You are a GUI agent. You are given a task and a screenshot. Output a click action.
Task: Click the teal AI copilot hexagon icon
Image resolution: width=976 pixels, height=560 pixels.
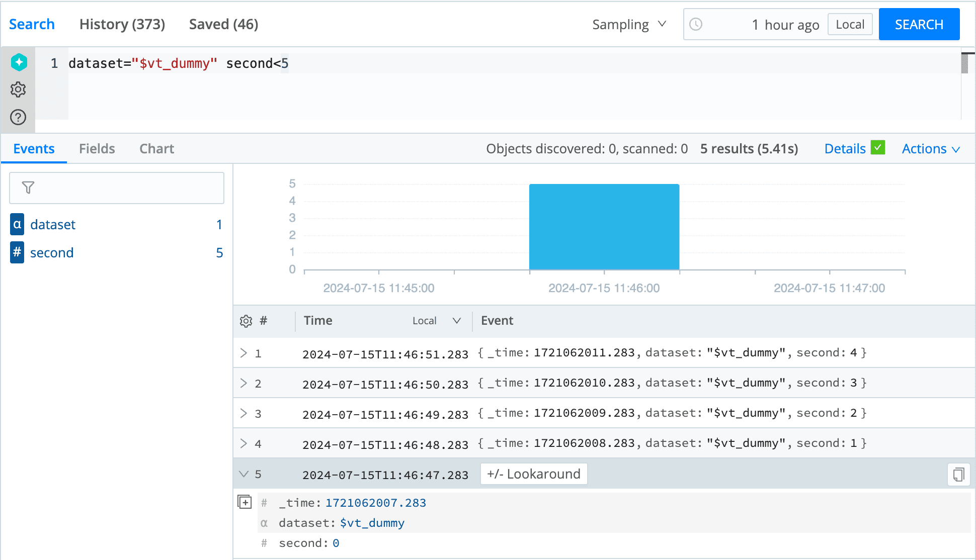point(19,62)
